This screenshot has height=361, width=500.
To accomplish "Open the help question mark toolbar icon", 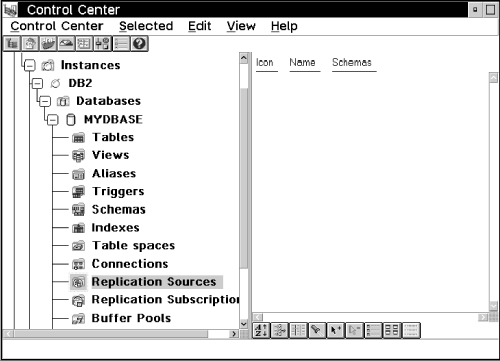I will (140, 44).
